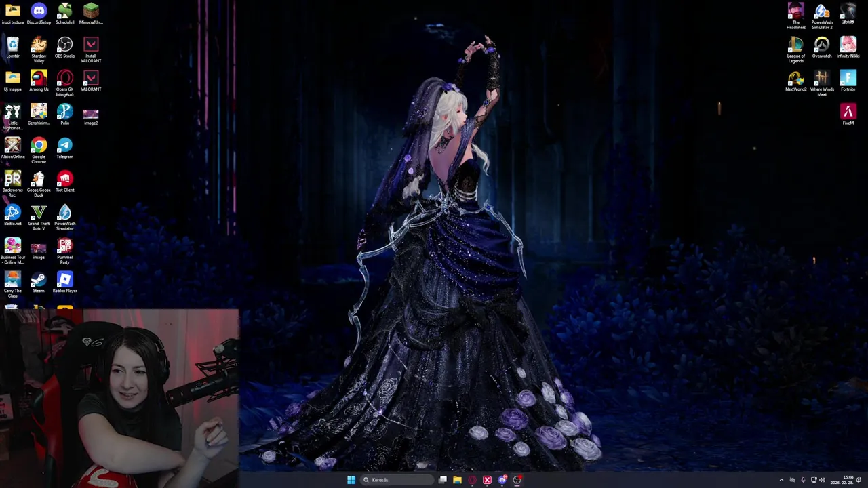Launch Where Winds Meet from the desktop

click(x=822, y=83)
